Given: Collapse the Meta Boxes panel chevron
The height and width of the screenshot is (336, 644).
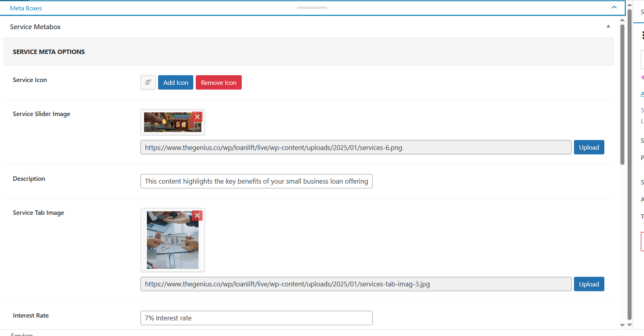Looking at the screenshot, I should tap(614, 8).
